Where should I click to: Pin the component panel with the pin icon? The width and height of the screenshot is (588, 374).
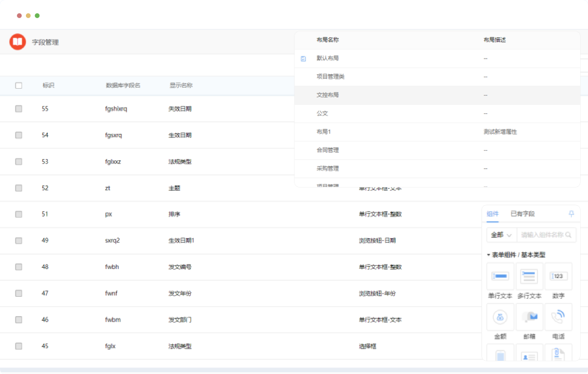[571, 214]
